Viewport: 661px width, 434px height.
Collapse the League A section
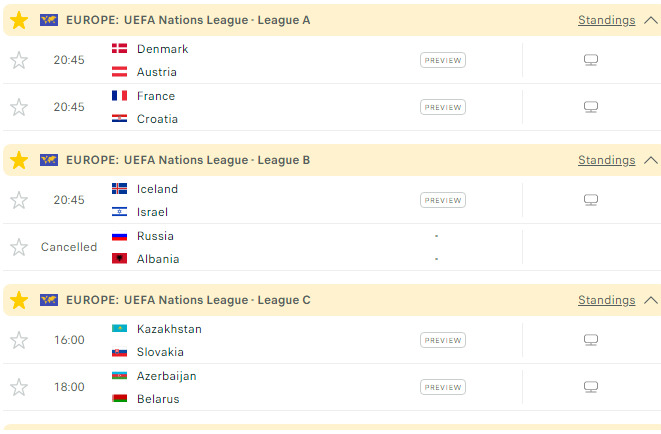pos(651,20)
